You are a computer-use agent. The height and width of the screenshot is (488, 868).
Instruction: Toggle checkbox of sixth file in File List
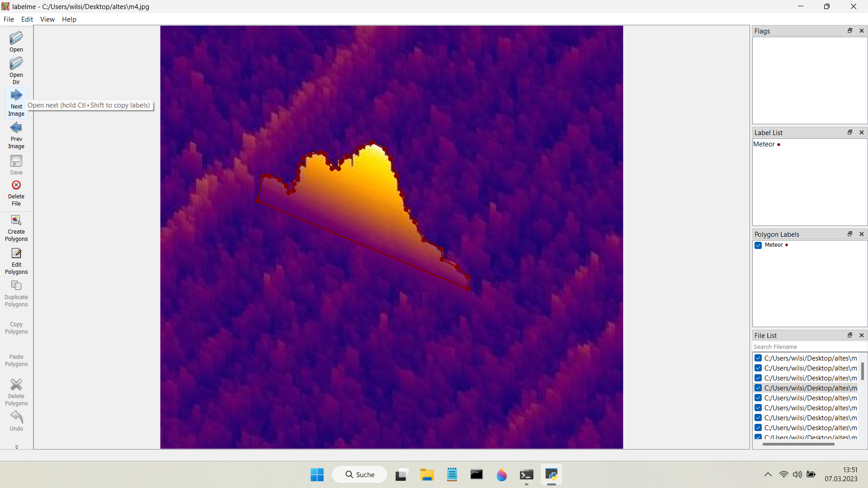coord(758,408)
